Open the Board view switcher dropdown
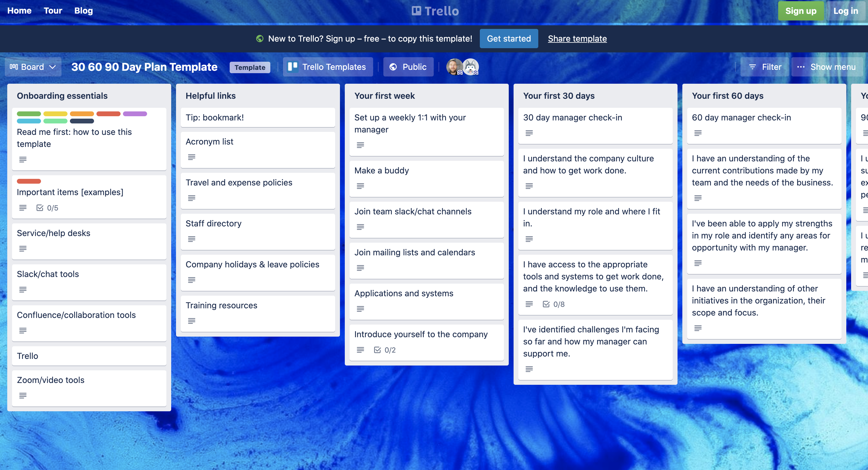The height and width of the screenshot is (470, 868). [x=53, y=67]
